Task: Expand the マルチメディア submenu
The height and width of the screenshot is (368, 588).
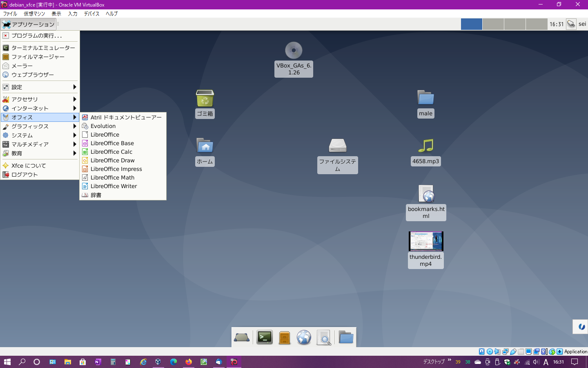Action: (x=40, y=144)
